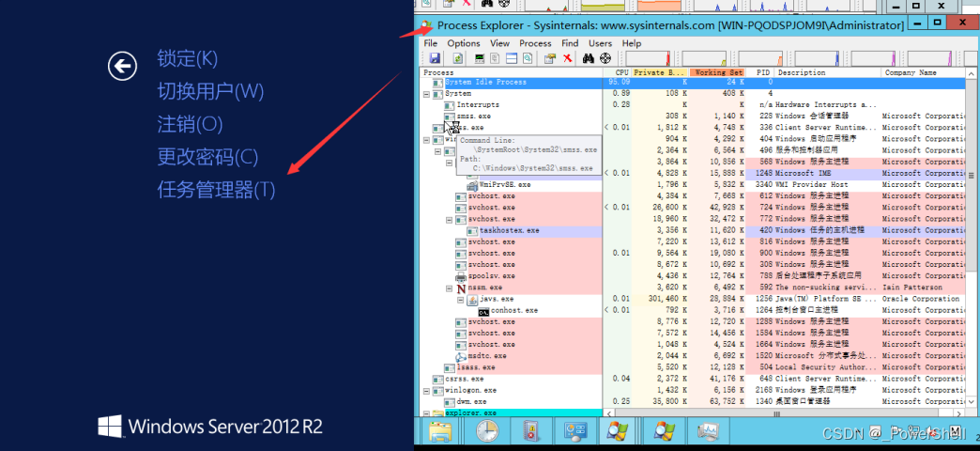Click the console icon beside conhost.exe
Viewport: 980px width, 451px height.
(x=483, y=310)
